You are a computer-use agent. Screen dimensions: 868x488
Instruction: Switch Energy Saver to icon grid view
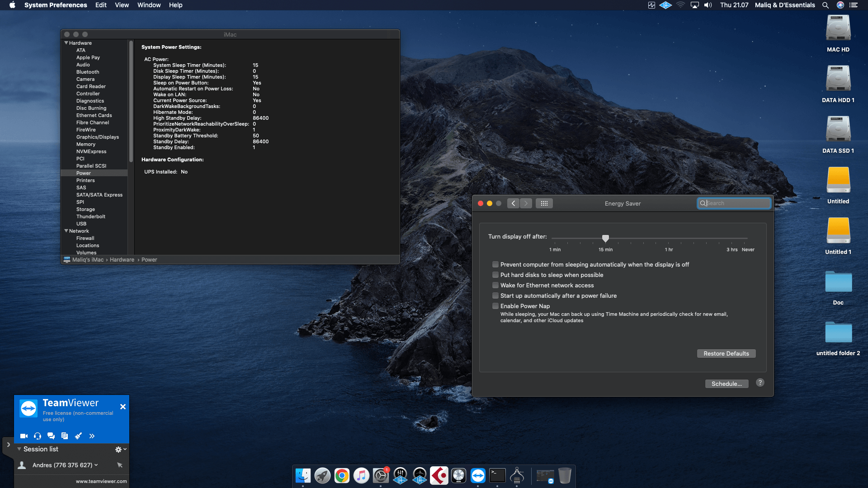click(544, 203)
